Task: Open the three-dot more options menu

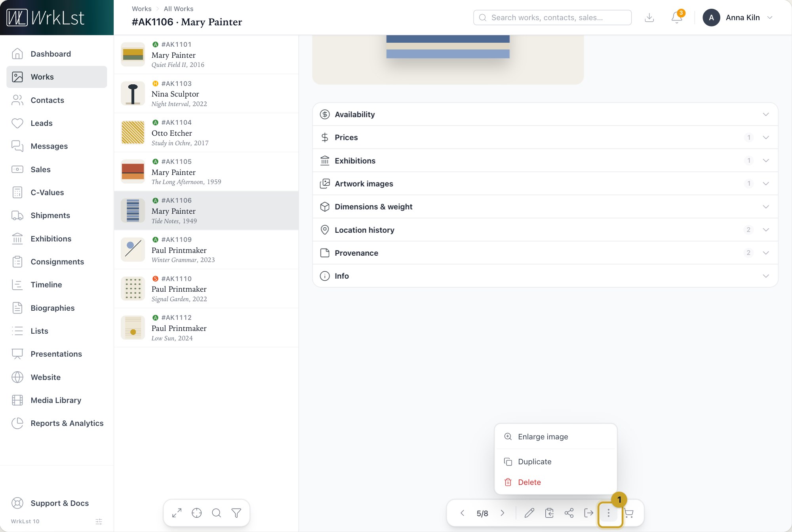Action: click(609, 513)
